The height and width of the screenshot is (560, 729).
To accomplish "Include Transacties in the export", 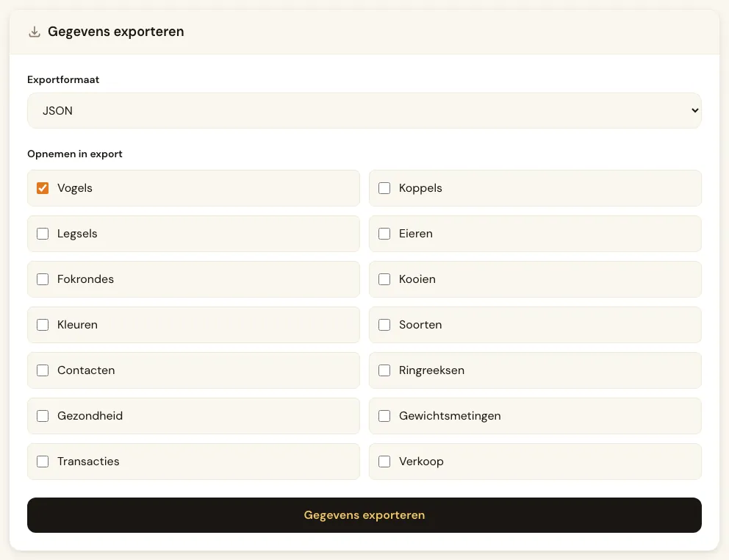I will coord(43,462).
